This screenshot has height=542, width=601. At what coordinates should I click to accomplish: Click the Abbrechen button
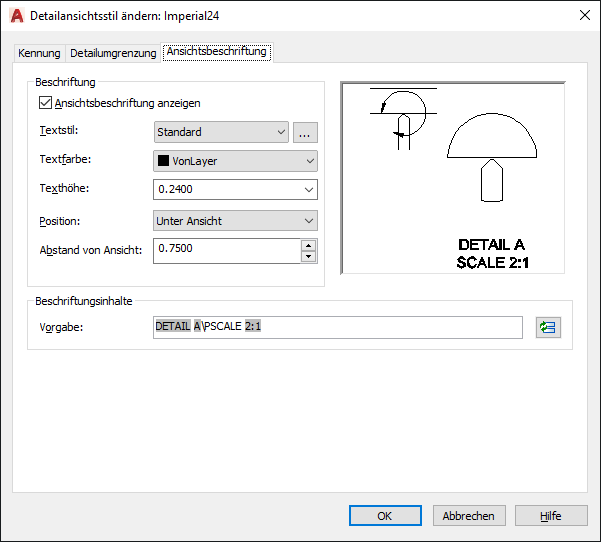point(469,516)
